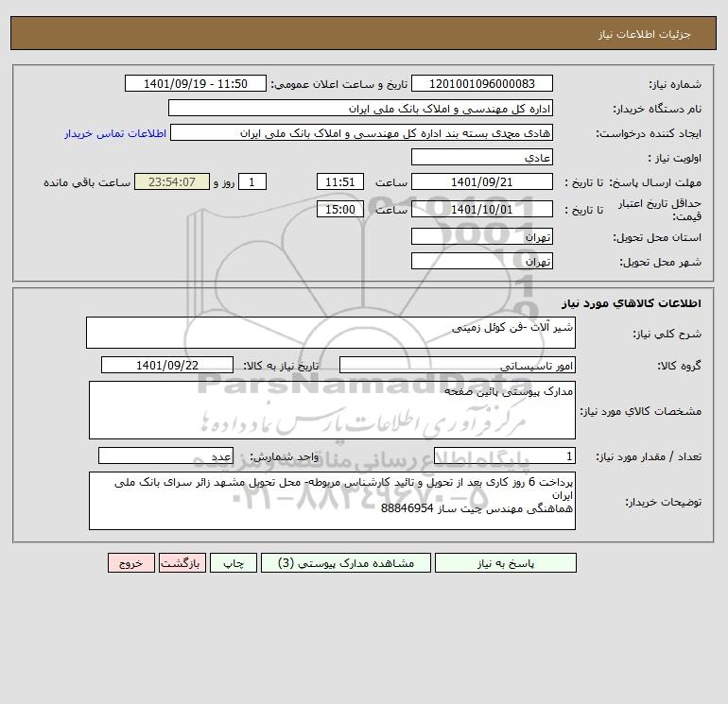
Task: Click the شرح کلی نیاز text area
Action: click(x=331, y=333)
